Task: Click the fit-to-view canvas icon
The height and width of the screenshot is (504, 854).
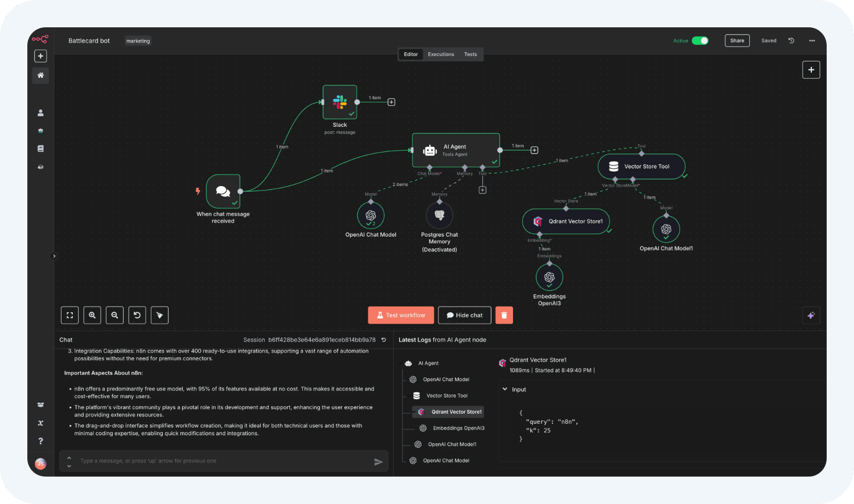Action: coord(69,315)
